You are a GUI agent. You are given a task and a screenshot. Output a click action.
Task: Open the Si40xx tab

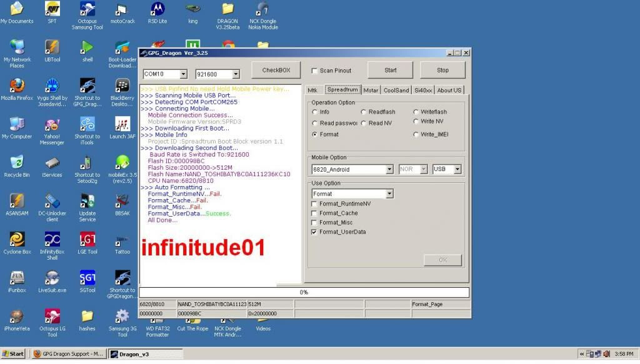[423, 91]
